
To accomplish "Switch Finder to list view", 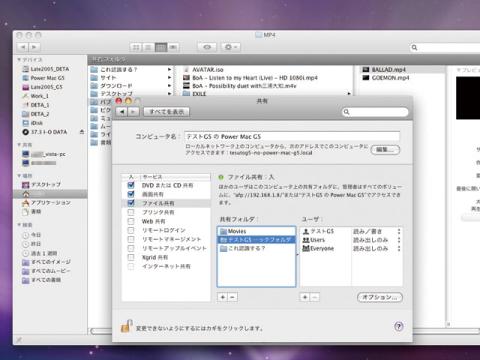I will coord(148,47).
